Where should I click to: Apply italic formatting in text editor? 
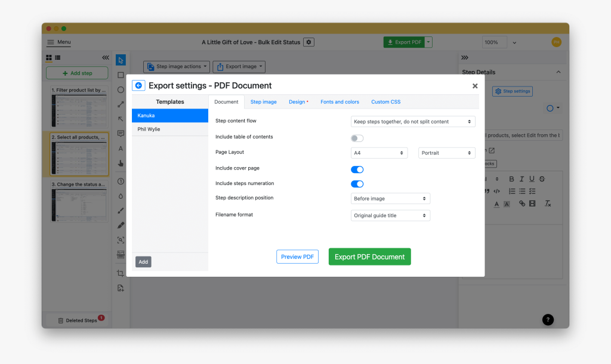click(x=521, y=179)
